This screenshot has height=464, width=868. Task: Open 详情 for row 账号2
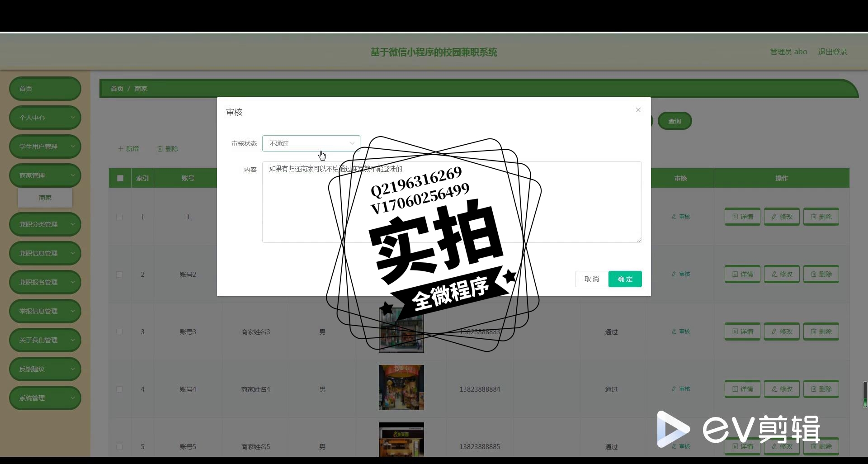tap(742, 274)
